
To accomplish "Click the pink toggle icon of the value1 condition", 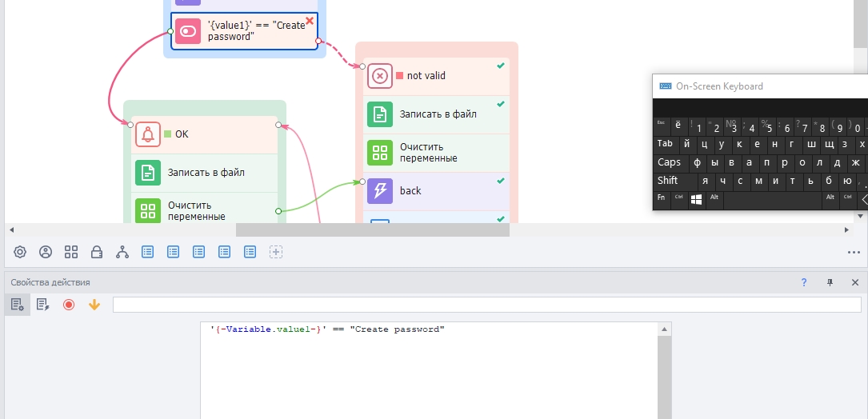I will coord(188,31).
